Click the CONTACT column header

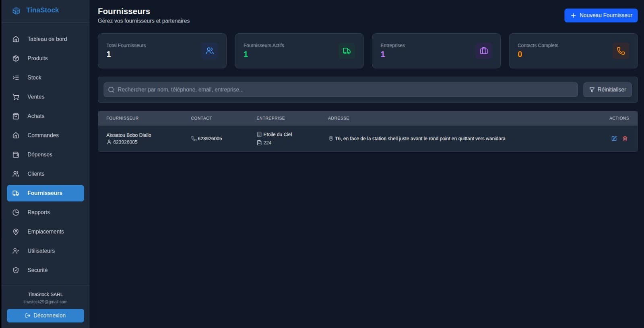[x=201, y=118]
